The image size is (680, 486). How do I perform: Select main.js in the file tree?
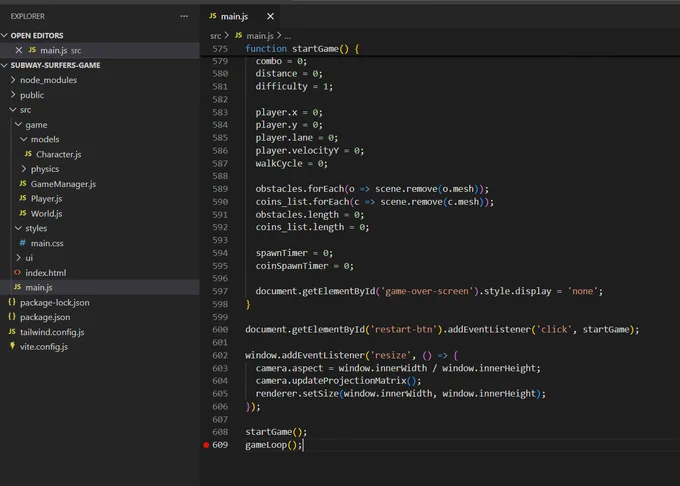[100, 287]
